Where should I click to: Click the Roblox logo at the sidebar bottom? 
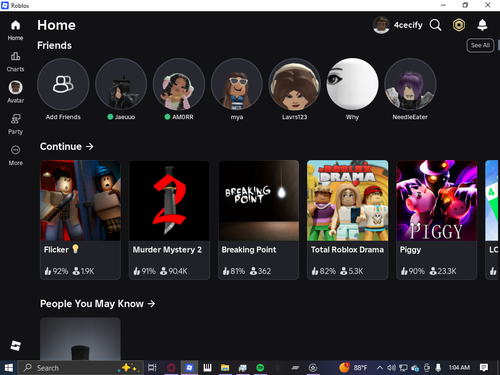[15, 345]
